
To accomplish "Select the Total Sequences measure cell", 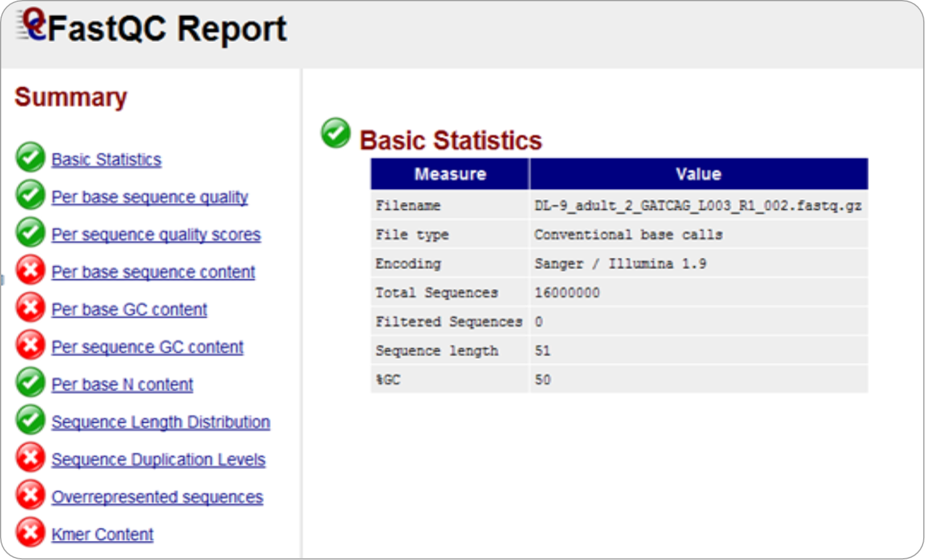I will 450,293.
